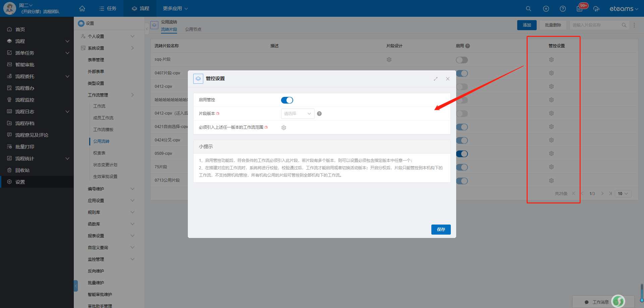Open 表单管理 in settings tree
The image size is (644, 308).
pyautogui.click(x=96, y=60)
